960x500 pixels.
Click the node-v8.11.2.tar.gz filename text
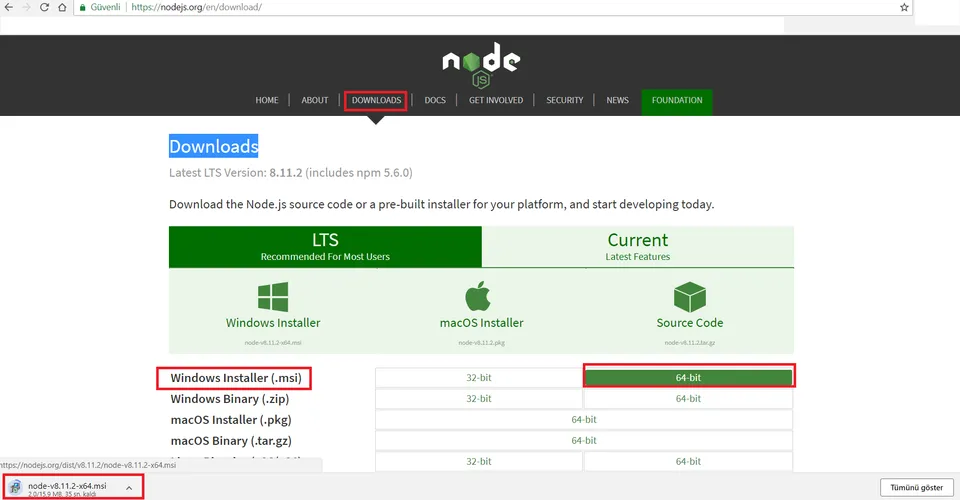[x=690, y=343]
